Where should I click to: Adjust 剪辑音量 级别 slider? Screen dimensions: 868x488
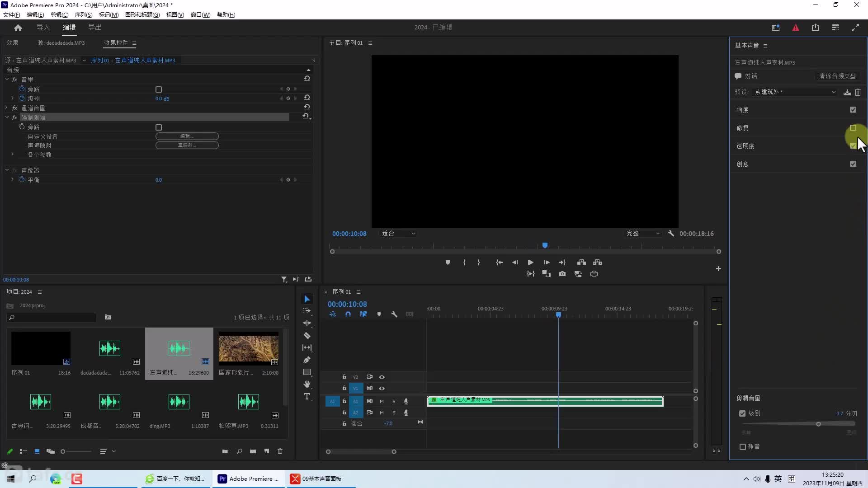coord(818,424)
